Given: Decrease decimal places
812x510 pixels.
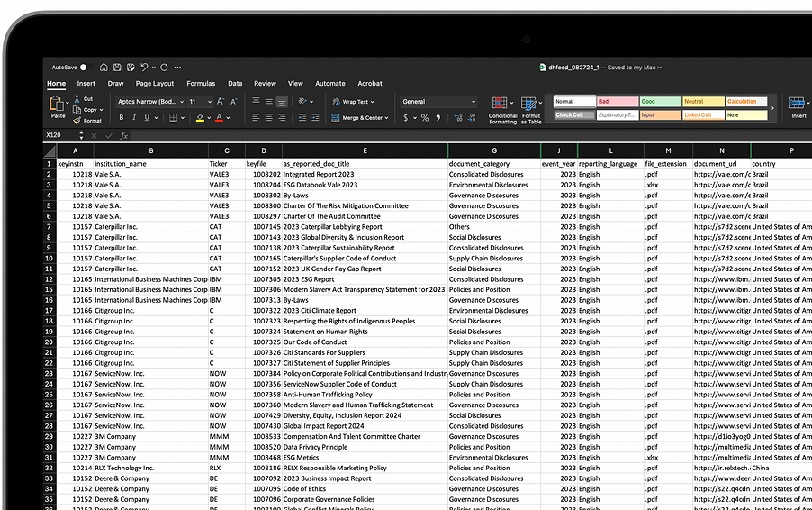Looking at the screenshot, I should pyautogui.click(x=471, y=118).
